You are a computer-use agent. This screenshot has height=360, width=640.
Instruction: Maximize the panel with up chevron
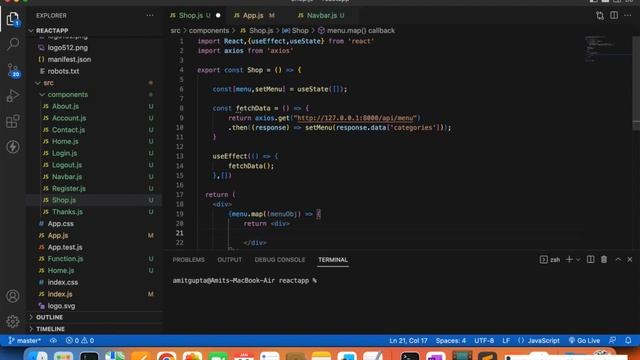coord(618,260)
